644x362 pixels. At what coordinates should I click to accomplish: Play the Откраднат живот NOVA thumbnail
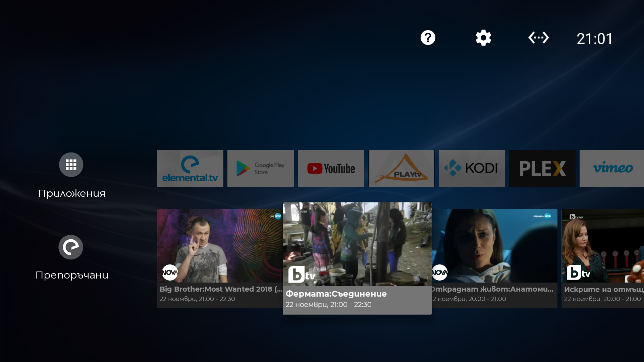click(x=494, y=246)
